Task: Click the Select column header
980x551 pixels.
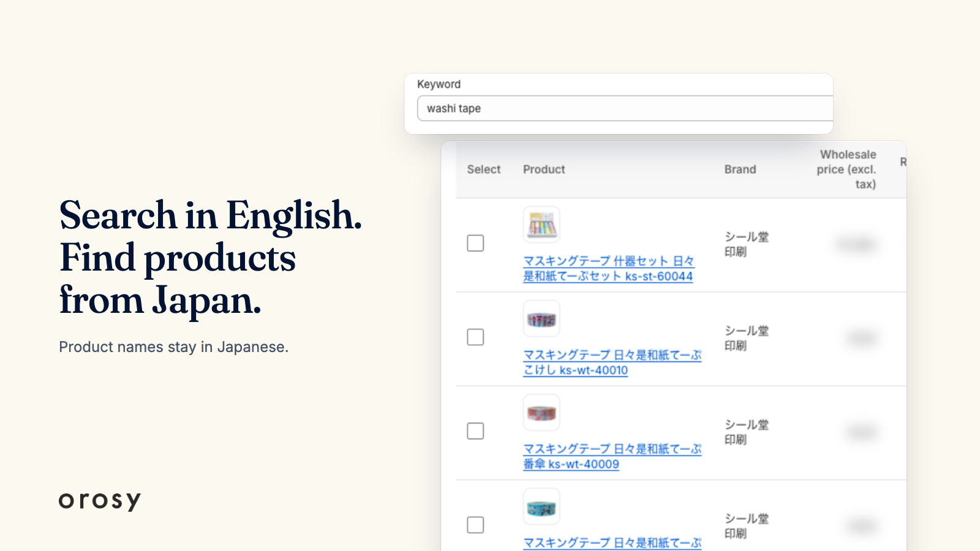Action: coord(484,170)
